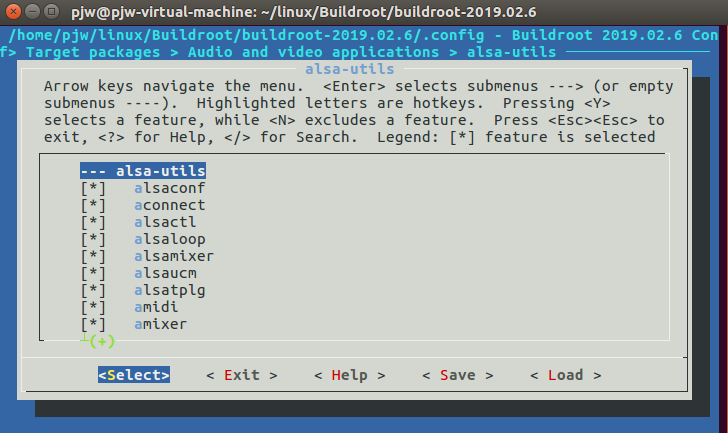The height and width of the screenshot is (433, 728).
Task: Click the aconnect label text
Action: coord(169,205)
